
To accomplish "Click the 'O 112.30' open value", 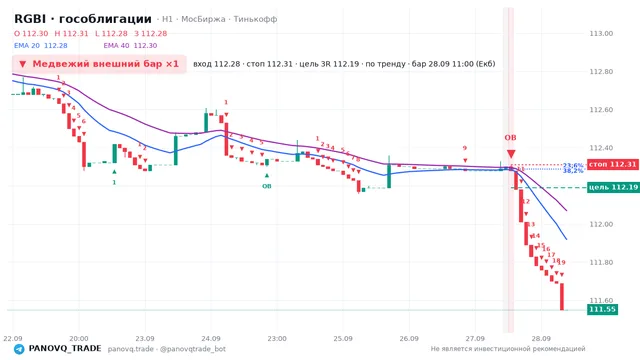I will 31,33.
